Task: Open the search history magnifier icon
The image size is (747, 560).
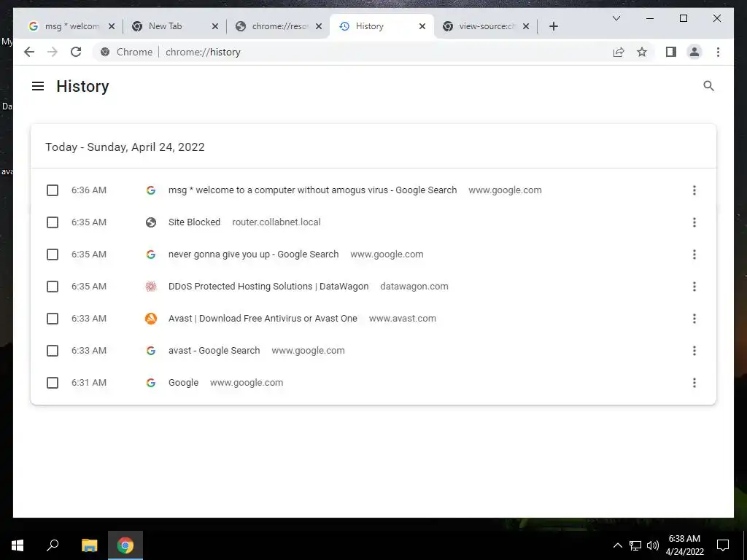Action: (x=708, y=86)
